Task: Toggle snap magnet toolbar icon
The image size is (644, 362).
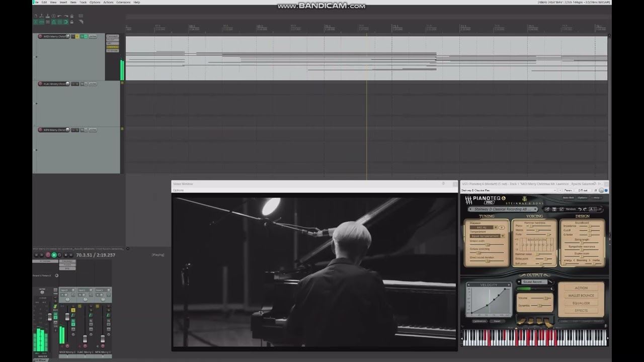Action: click(x=66, y=22)
